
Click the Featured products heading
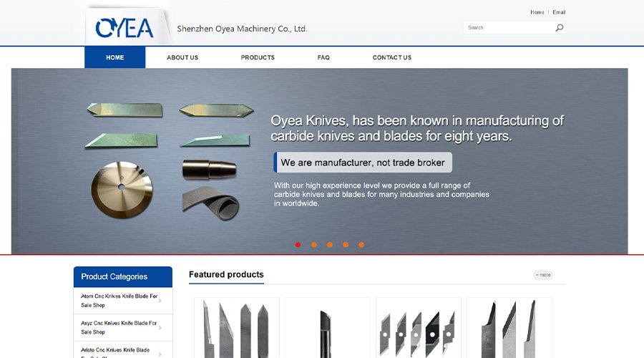point(226,274)
